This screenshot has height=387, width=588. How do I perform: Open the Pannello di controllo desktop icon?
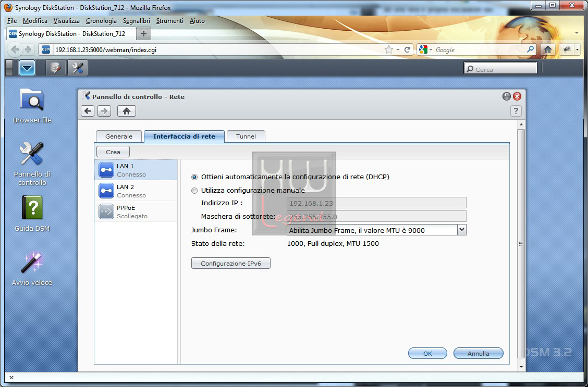click(32, 164)
